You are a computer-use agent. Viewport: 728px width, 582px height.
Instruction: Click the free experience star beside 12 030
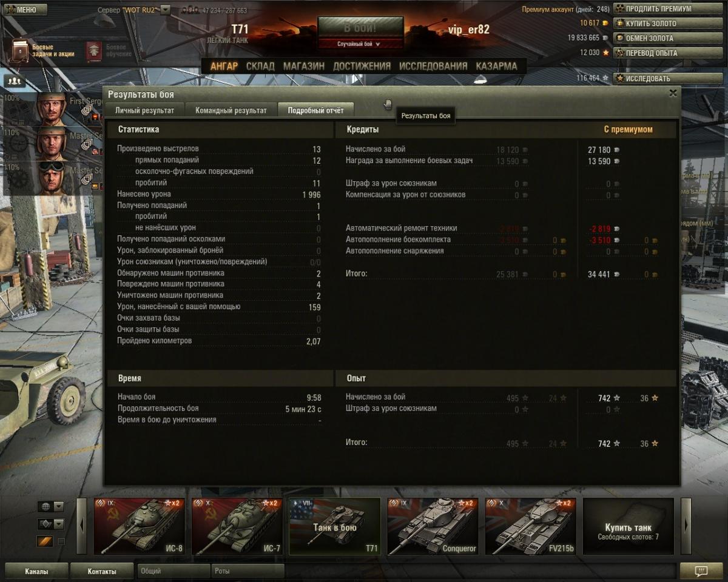click(x=605, y=52)
